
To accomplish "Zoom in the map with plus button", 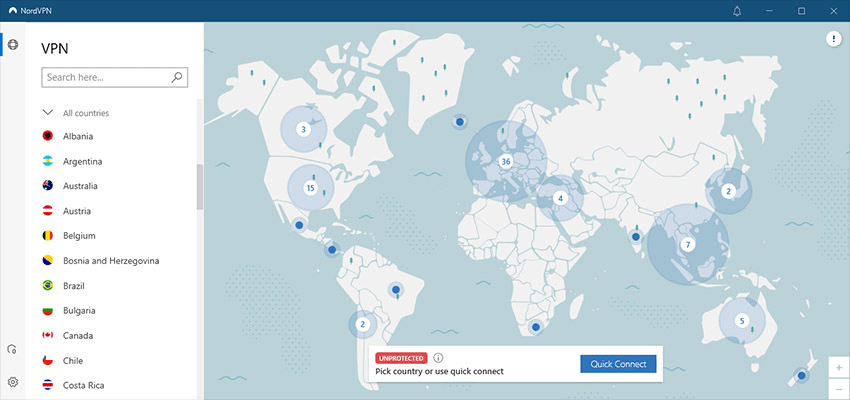I will pos(838,368).
